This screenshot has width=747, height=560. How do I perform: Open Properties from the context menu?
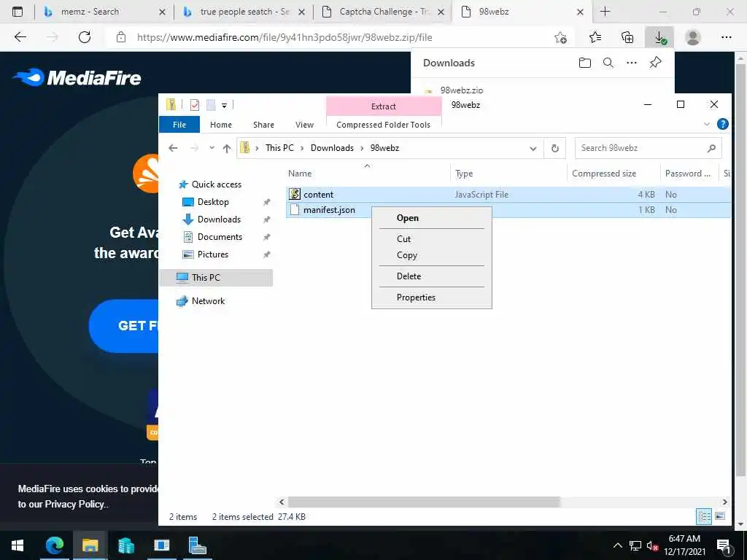point(416,297)
